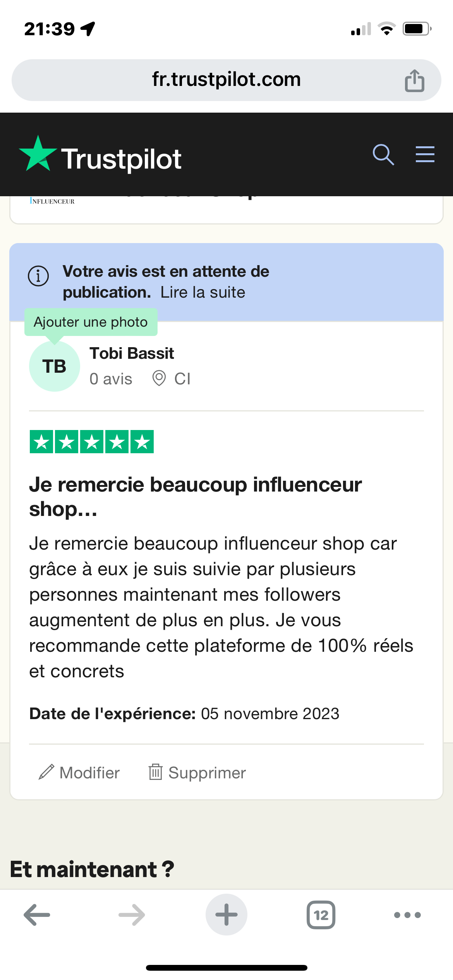Tap the pencil edit icon
The image size is (453, 980).
click(x=46, y=772)
